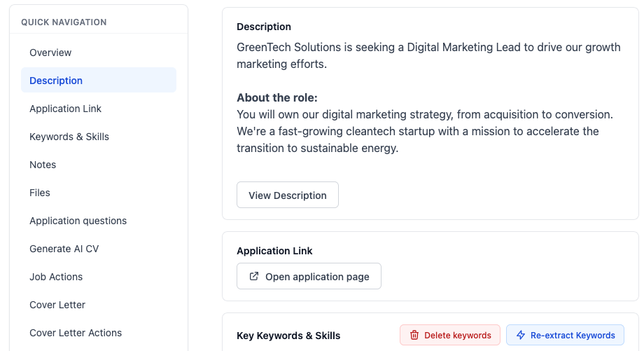Open Notes from Quick Navigation
The height and width of the screenshot is (351, 644).
click(43, 165)
